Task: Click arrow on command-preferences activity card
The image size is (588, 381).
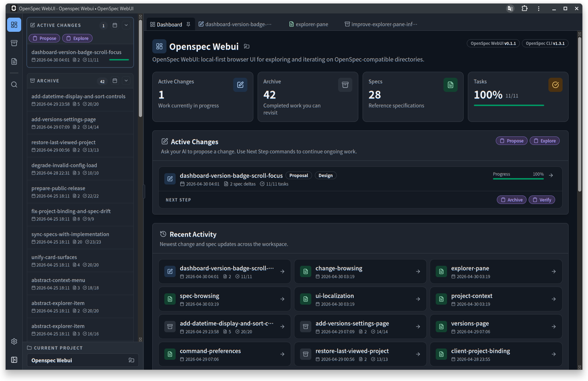Action: pyautogui.click(x=282, y=354)
